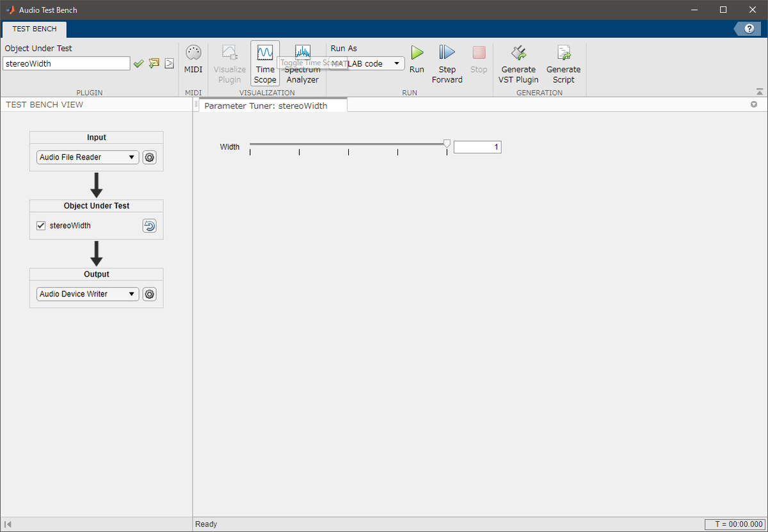Viewport: 768px width, 532px height.
Task: Click the Width parameter label
Action: tap(230, 147)
